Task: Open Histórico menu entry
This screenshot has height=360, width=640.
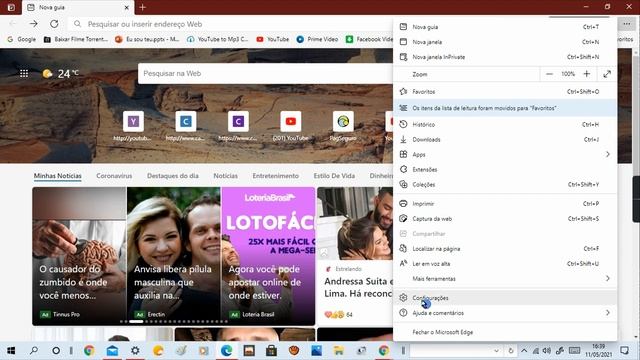Action: (505, 124)
